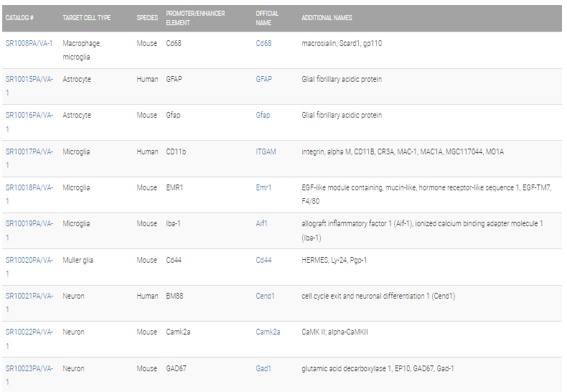Select the Aif1 official name link
The width and height of the screenshot is (567, 392).
coord(261,223)
